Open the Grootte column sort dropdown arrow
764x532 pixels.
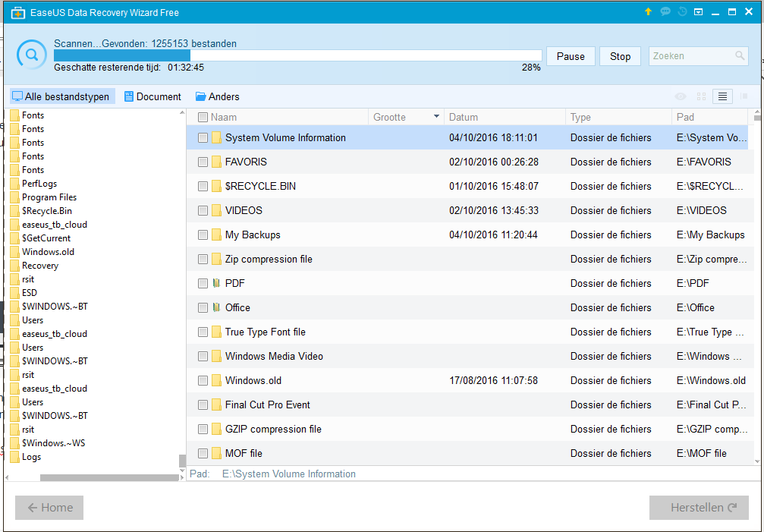[x=436, y=117]
